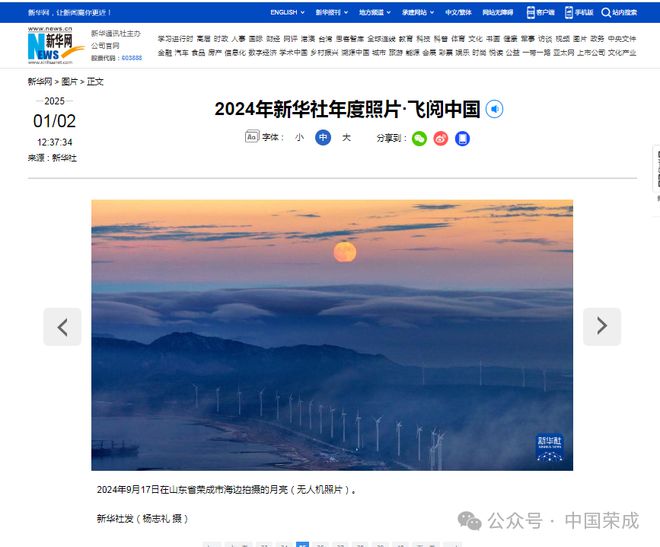Share to mobile using the blue phone icon
This screenshot has width=660, height=547.
[462, 138]
